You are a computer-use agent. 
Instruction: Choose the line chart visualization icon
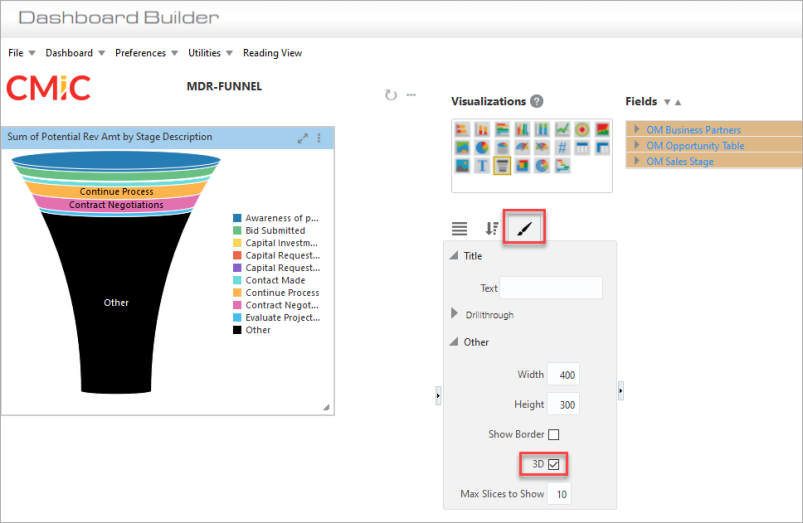point(563,130)
